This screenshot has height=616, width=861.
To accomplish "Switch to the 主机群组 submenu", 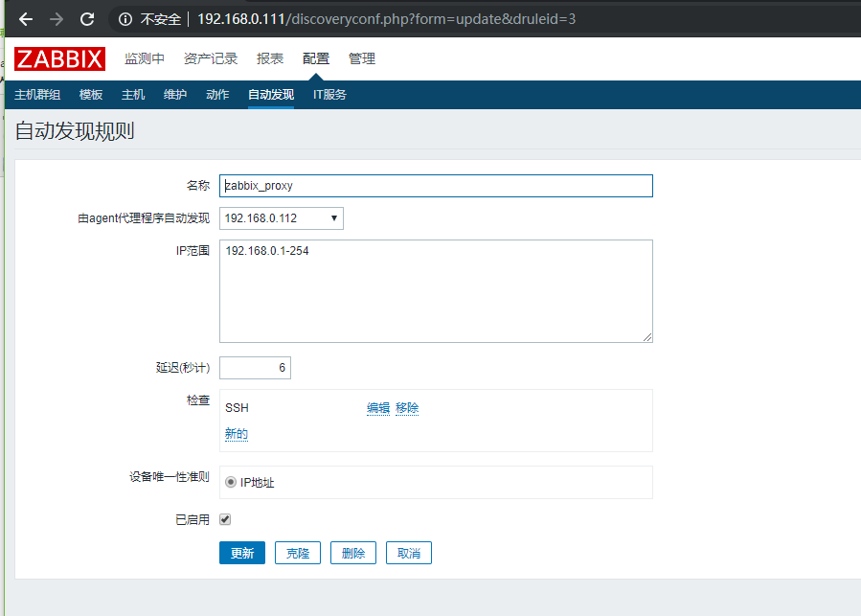I will click(37, 95).
